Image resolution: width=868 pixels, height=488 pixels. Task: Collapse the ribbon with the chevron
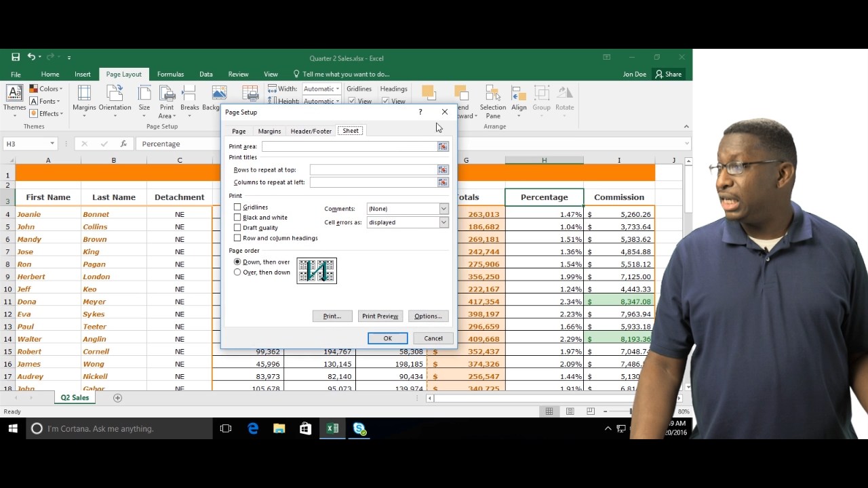[686, 126]
